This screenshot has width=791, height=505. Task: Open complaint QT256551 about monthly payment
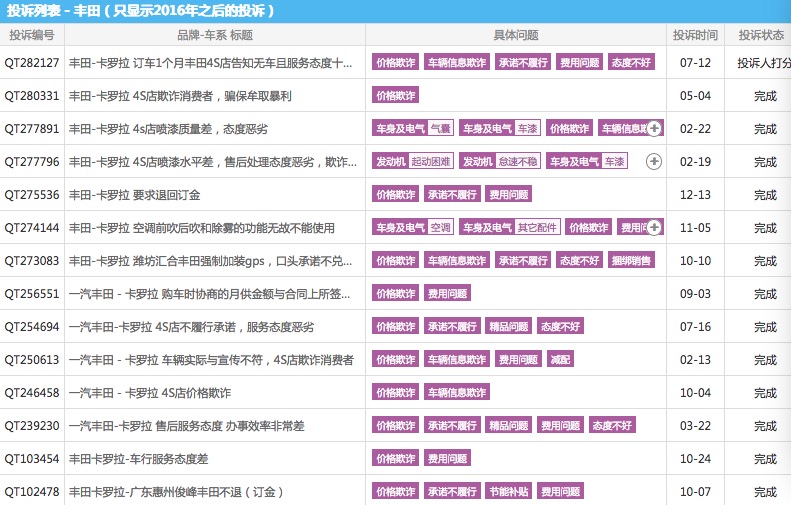click(x=209, y=294)
